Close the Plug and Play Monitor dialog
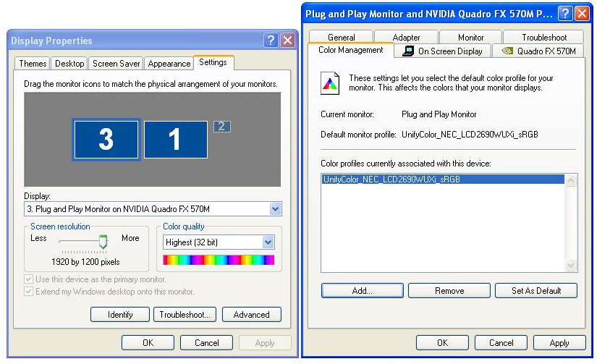597x364 pixels. coord(582,14)
